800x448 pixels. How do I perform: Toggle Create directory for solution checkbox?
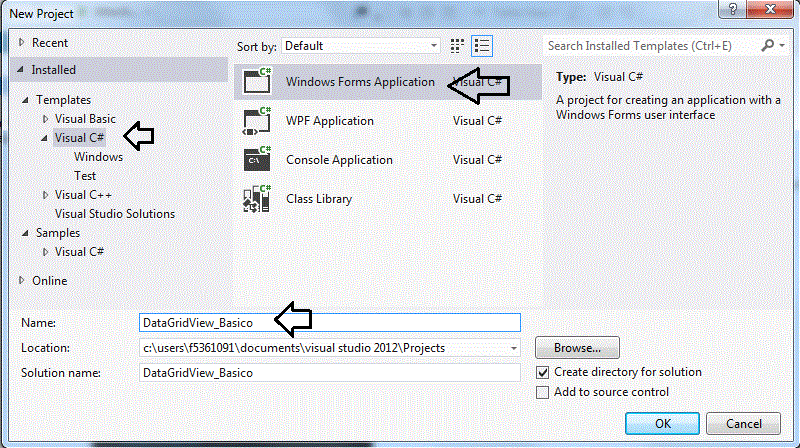[x=543, y=372]
